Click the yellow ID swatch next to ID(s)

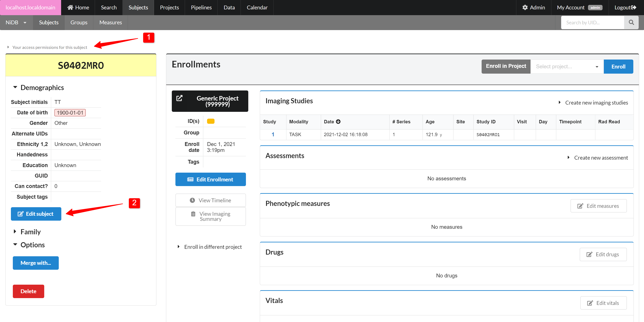(x=211, y=121)
